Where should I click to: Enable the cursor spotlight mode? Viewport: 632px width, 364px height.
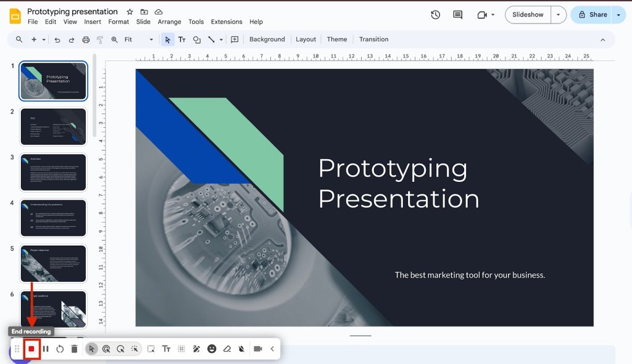[x=120, y=349]
